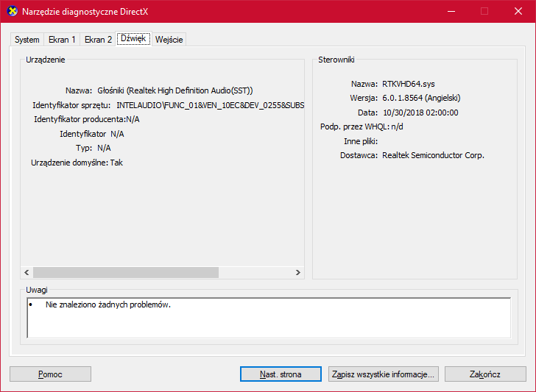This screenshot has width=536, height=392.
Task: Click driver version '6.0.1.8564 (Angielski)'
Action: [x=421, y=98]
